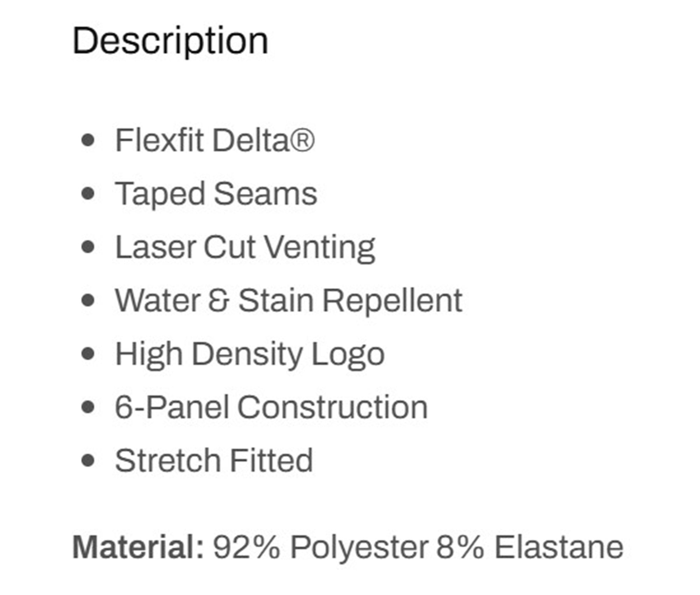Click the bullet beside 6-Panel Construction
700x595 pixels.
[x=87, y=407]
